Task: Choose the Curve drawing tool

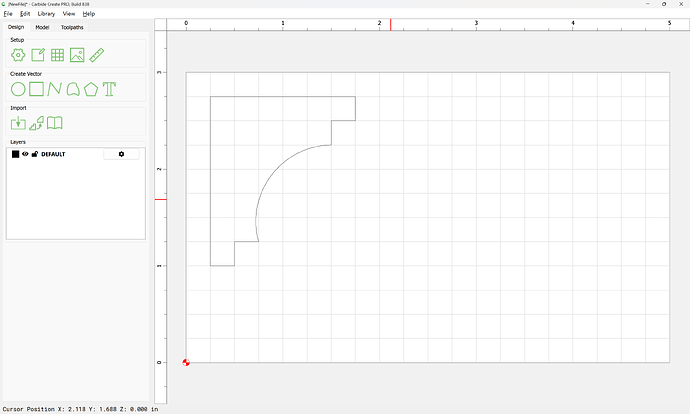Action: [x=55, y=89]
